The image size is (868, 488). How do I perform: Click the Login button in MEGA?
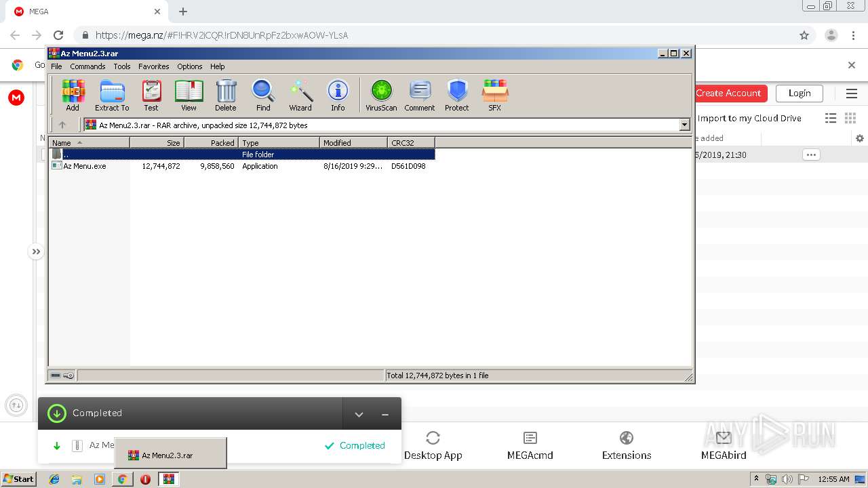point(800,94)
